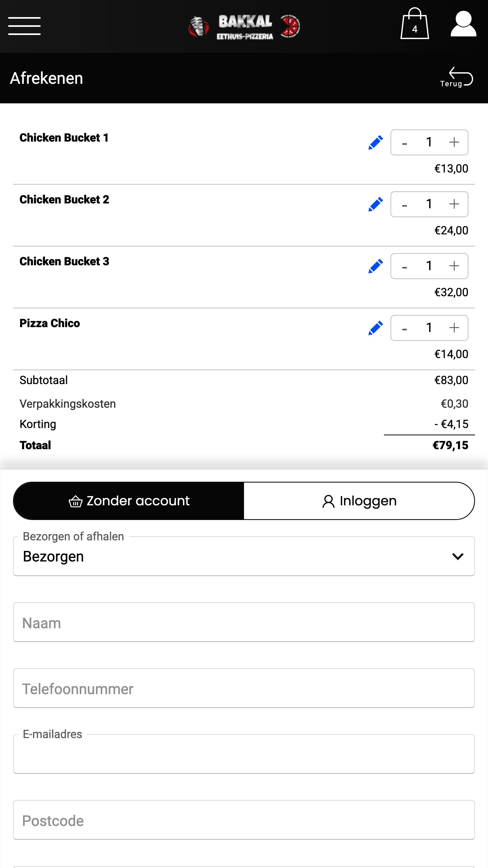Image resolution: width=488 pixels, height=868 pixels.
Task: Expand the Bezorgen of afhalen dropdown
Action: click(x=244, y=556)
